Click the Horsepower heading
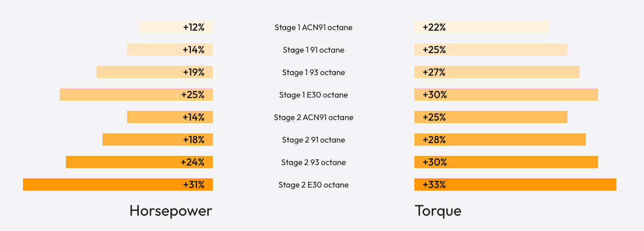 click(x=170, y=211)
